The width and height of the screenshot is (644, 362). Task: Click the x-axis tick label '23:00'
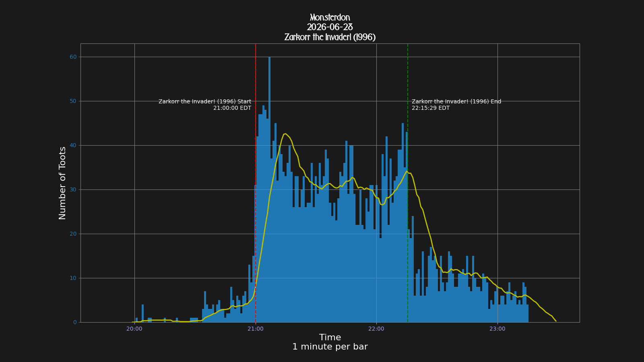pos(497,329)
